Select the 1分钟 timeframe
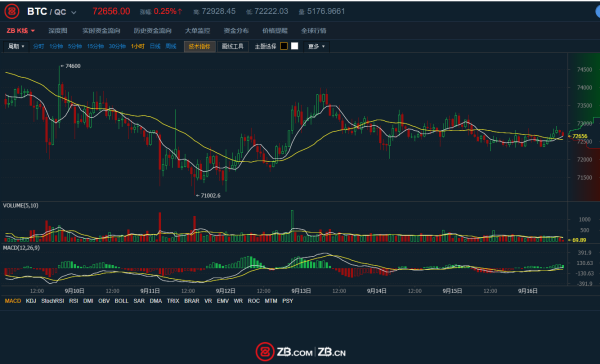 click(56, 46)
